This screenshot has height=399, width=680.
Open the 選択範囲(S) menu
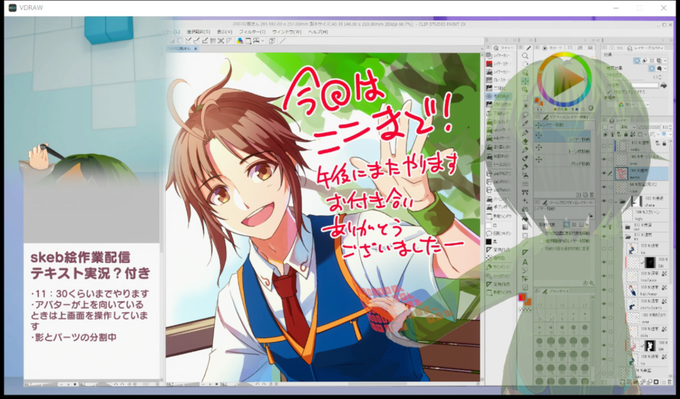[x=198, y=32]
